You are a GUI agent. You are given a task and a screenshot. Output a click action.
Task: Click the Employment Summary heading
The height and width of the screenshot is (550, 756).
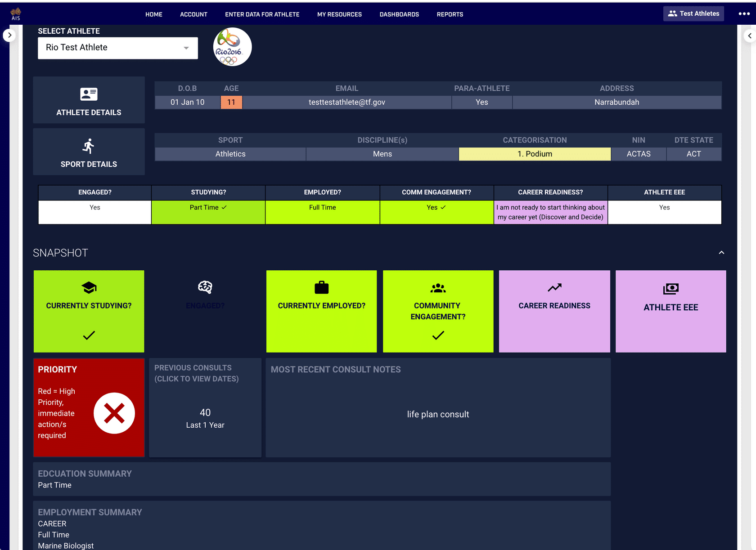pos(90,512)
